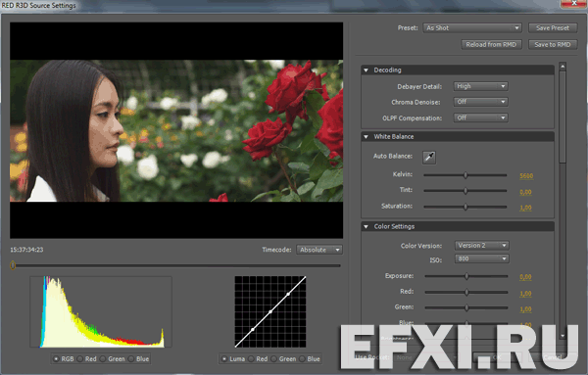The height and width of the screenshot is (375, 588).
Task: Click the Saturation value 1,00
Action: coord(525,208)
